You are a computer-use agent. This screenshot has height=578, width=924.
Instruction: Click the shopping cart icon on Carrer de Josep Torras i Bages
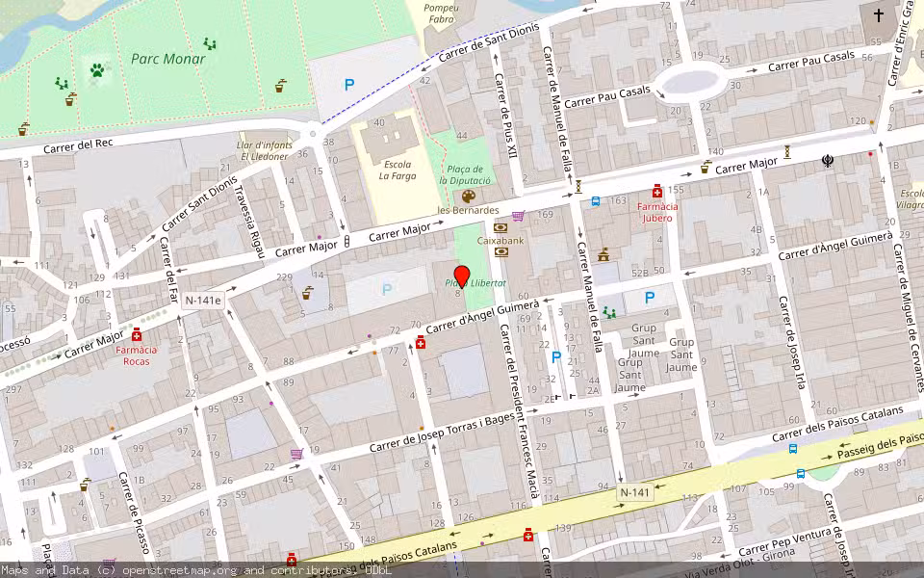[x=296, y=454]
